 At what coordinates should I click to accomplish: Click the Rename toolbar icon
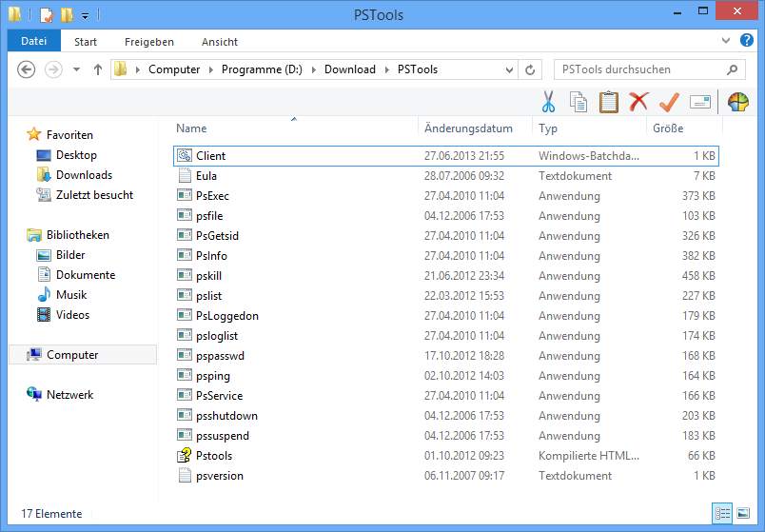click(x=700, y=102)
